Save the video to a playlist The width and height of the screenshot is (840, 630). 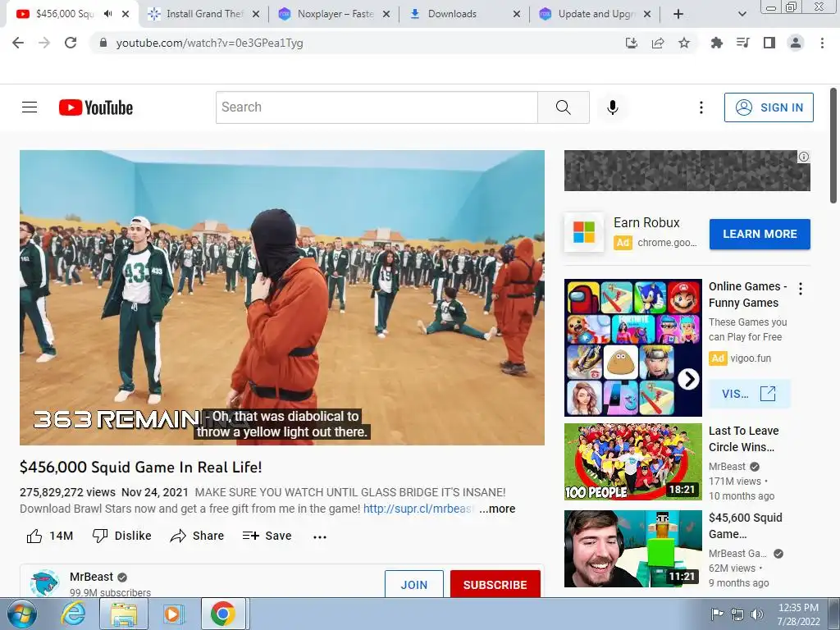(267, 536)
